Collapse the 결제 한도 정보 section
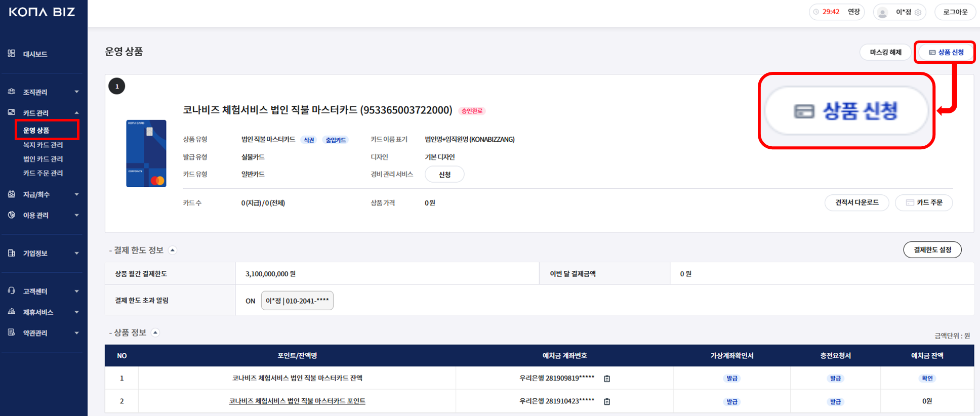 pyautogui.click(x=173, y=250)
